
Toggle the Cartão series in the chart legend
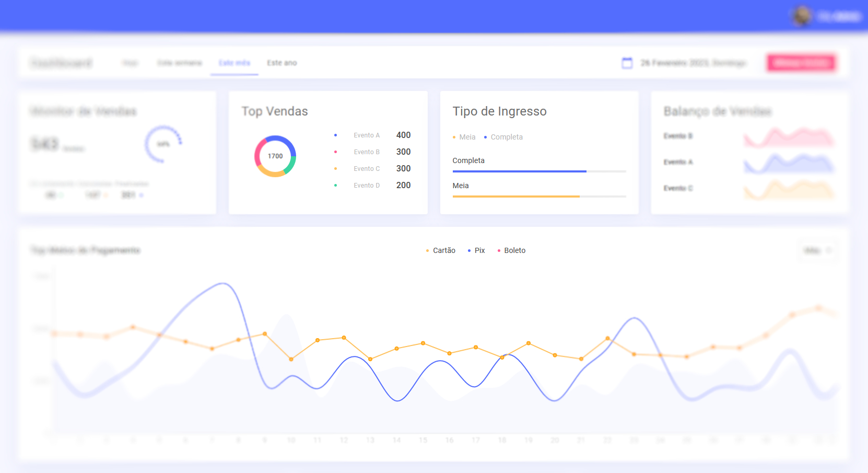[443, 251]
